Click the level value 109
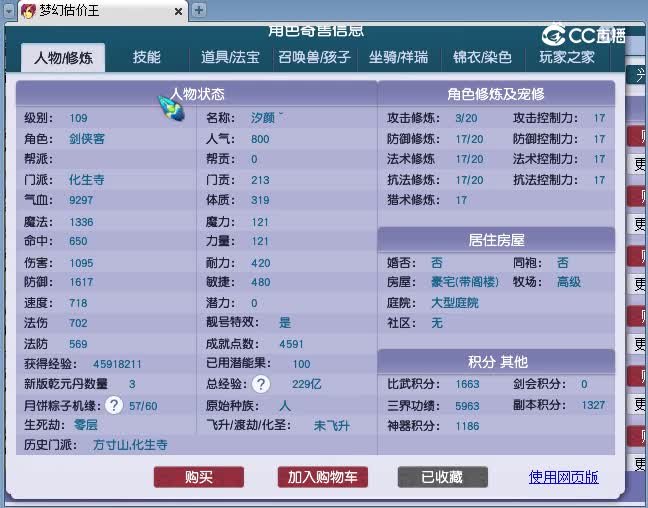The image size is (648, 508). [78, 118]
